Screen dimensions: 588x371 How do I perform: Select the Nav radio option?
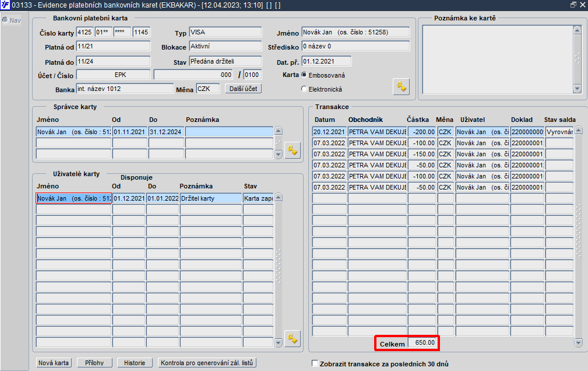click(5, 20)
